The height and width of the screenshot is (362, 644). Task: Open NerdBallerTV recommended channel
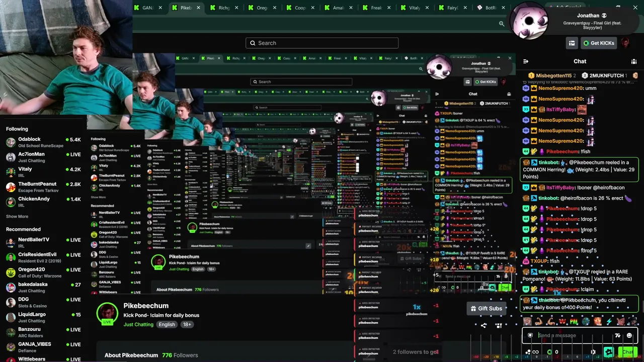tap(43, 243)
